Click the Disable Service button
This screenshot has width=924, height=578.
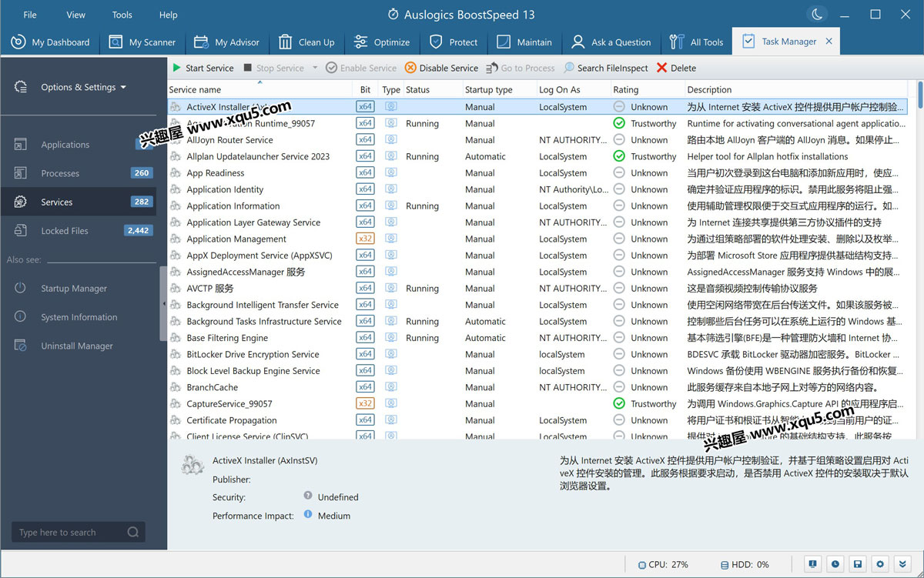(x=442, y=68)
